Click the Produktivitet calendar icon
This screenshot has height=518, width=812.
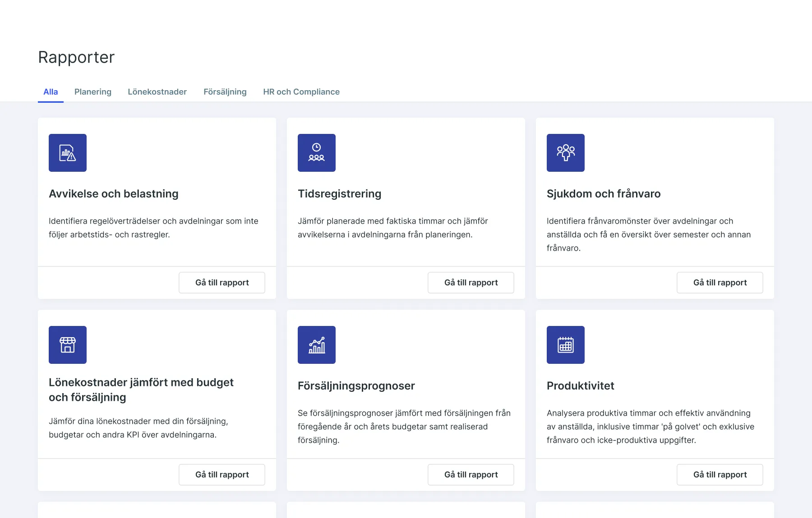coord(566,345)
